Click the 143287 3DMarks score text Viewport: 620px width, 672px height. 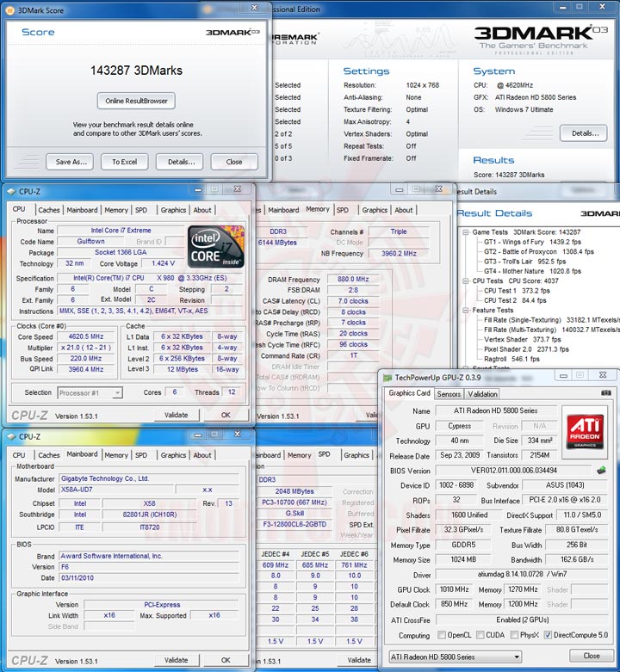coord(136,71)
